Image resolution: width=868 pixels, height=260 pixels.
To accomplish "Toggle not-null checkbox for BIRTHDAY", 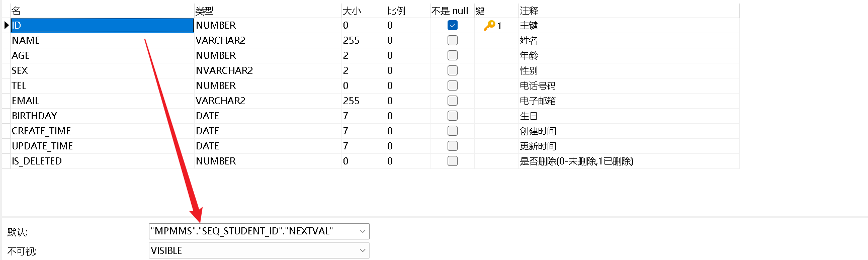I will [x=453, y=116].
